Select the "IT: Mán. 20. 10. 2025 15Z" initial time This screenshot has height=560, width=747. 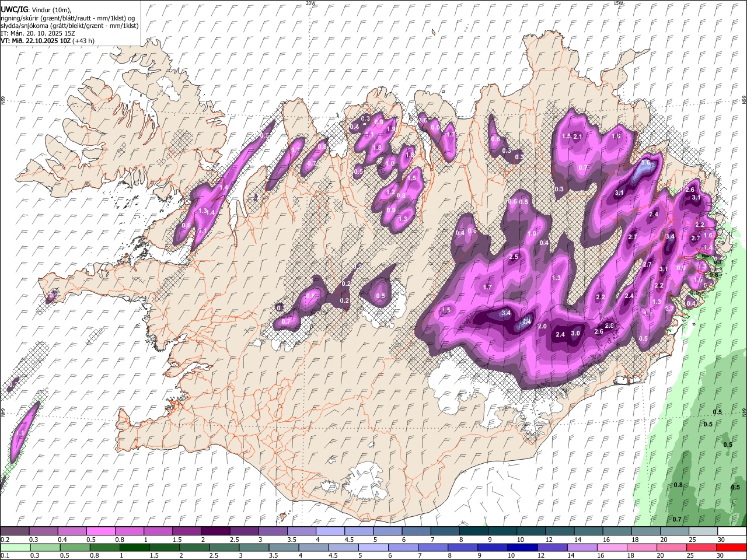tap(38, 33)
